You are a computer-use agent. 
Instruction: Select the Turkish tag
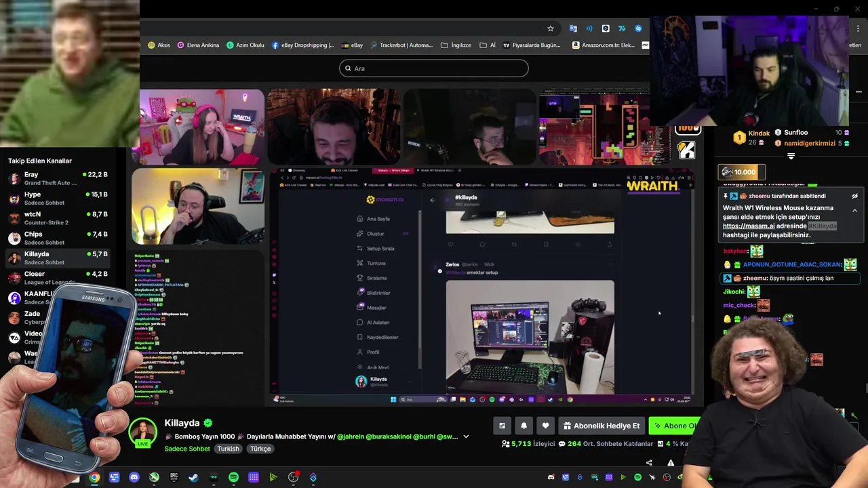pyautogui.click(x=228, y=449)
